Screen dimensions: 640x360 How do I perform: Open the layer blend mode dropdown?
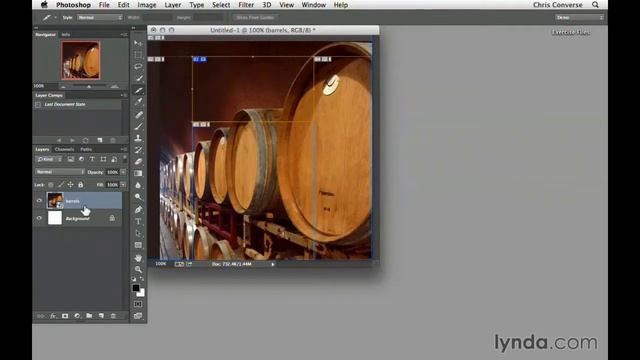60,172
